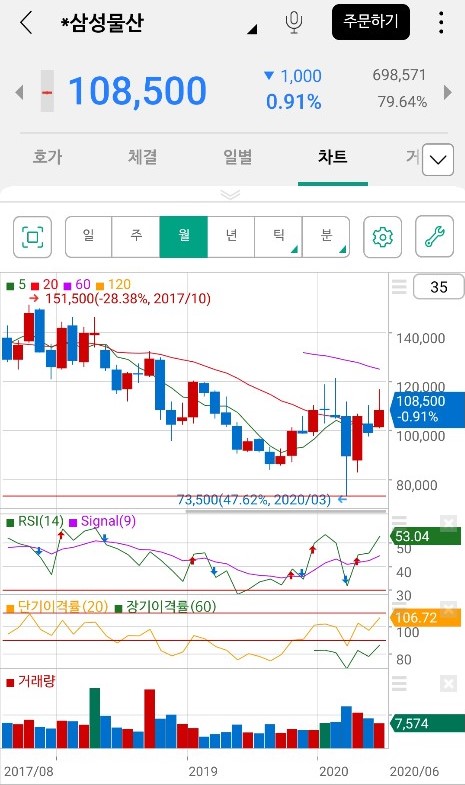Screen dimensions: 465x785
Task: Tap the RSI(14) legend label
Action: click(35, 521)
